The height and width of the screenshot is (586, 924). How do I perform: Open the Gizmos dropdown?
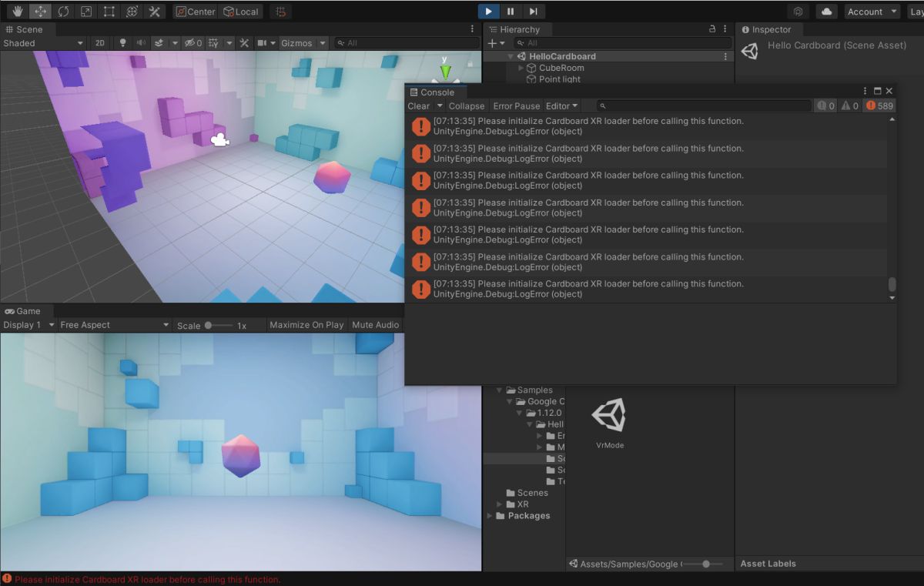coord(303,43)
